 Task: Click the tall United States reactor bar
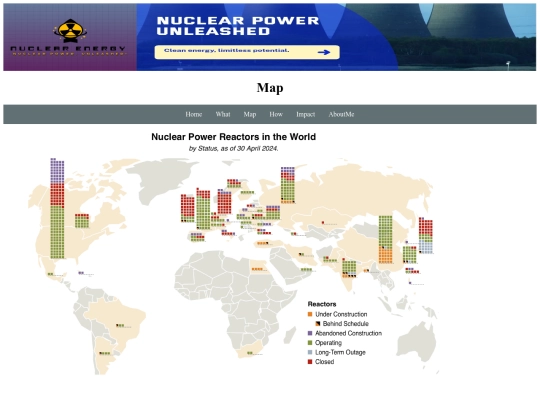(57, 208)
